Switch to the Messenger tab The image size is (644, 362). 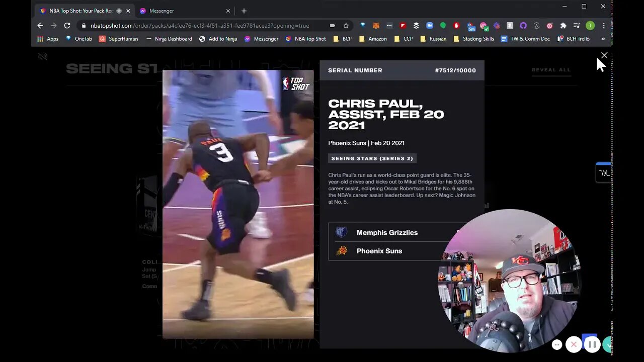point(185,11)
